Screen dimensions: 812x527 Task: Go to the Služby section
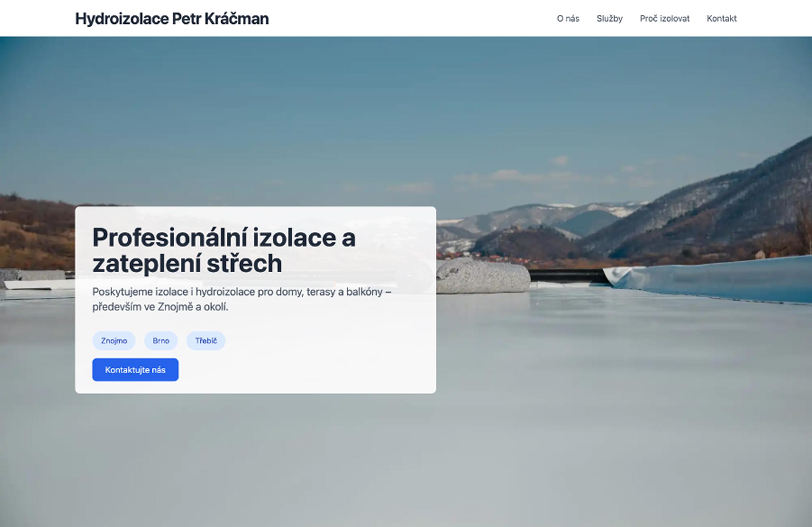(609, 19)
